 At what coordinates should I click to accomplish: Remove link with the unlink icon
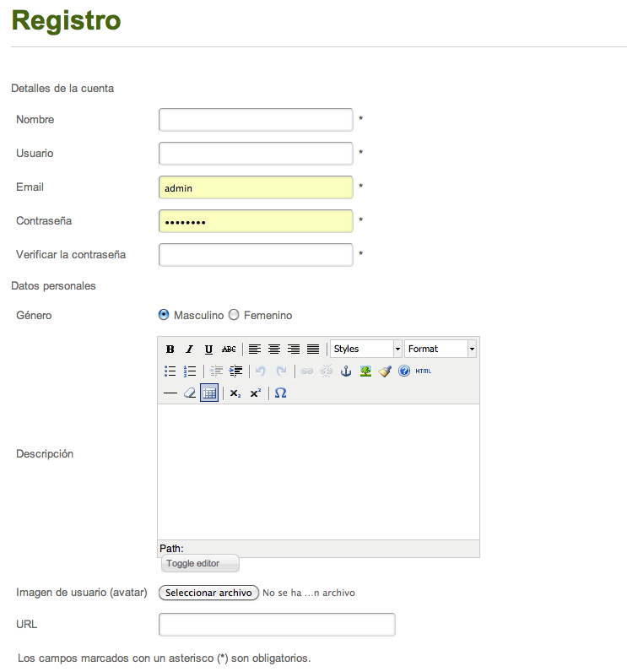[327, 371]
